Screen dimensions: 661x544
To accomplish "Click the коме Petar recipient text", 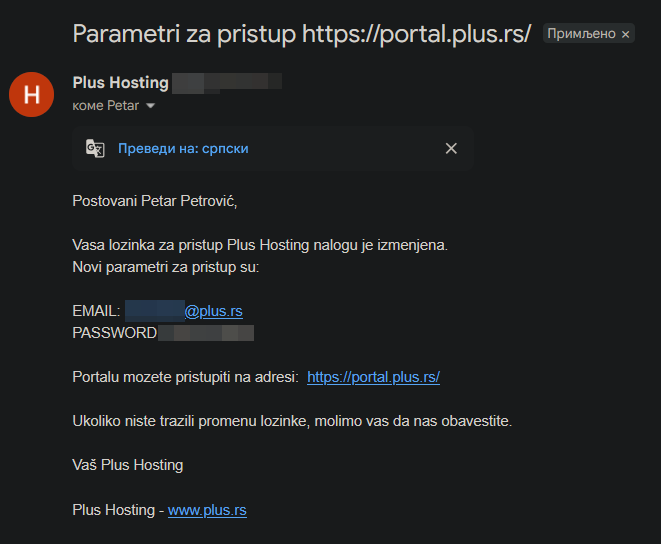I will [106, 106].
